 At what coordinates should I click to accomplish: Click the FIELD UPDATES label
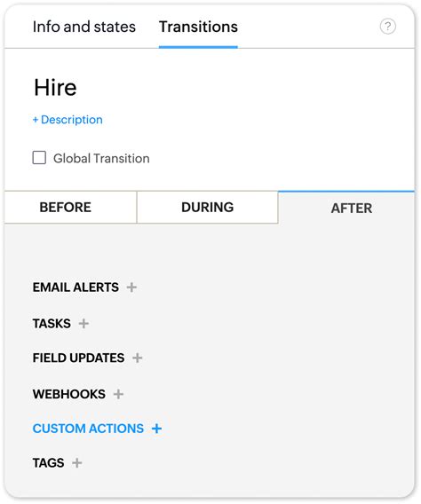point(78,358)
